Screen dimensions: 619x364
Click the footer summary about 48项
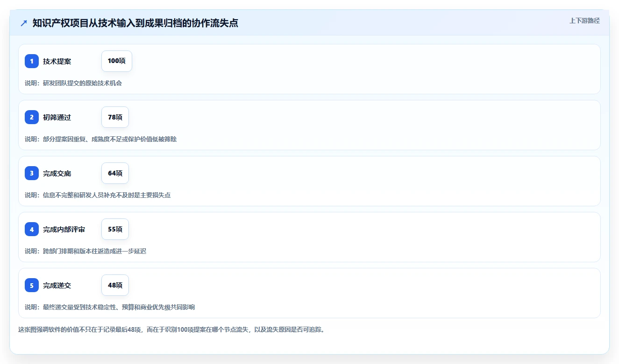tap(171, 329)
